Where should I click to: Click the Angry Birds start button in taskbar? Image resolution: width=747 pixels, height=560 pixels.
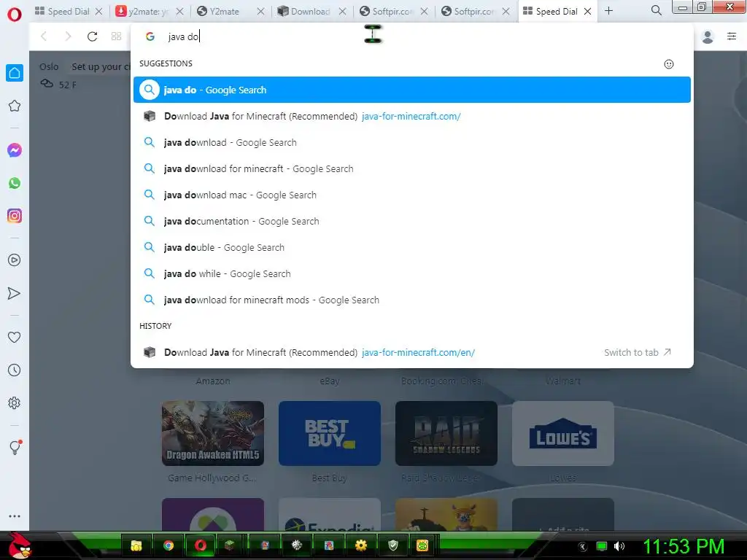[x=19, y=545]
